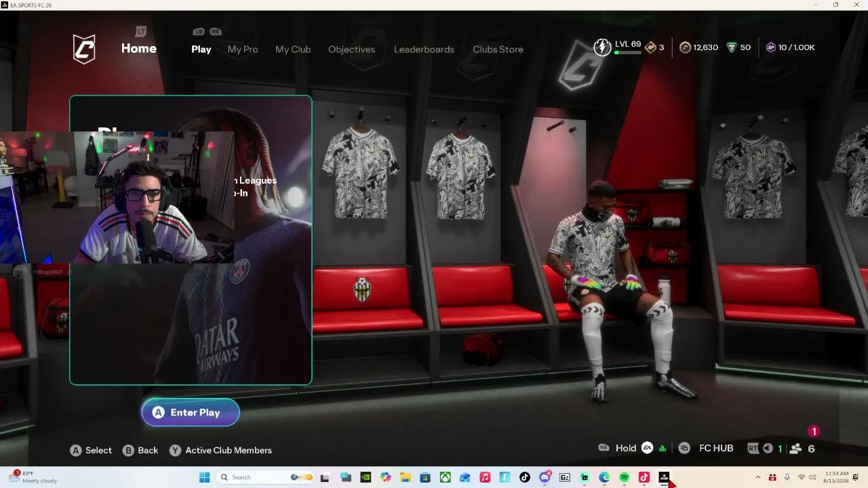This screenshot has width=868, height=488.
Task: Open the taskbar clock showing 12:53 AM
Action: point(835,477)
